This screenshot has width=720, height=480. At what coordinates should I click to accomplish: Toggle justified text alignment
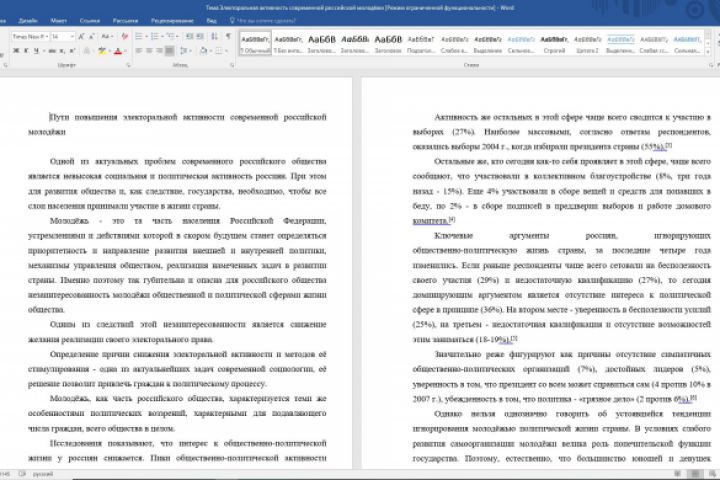coord(170,51)
